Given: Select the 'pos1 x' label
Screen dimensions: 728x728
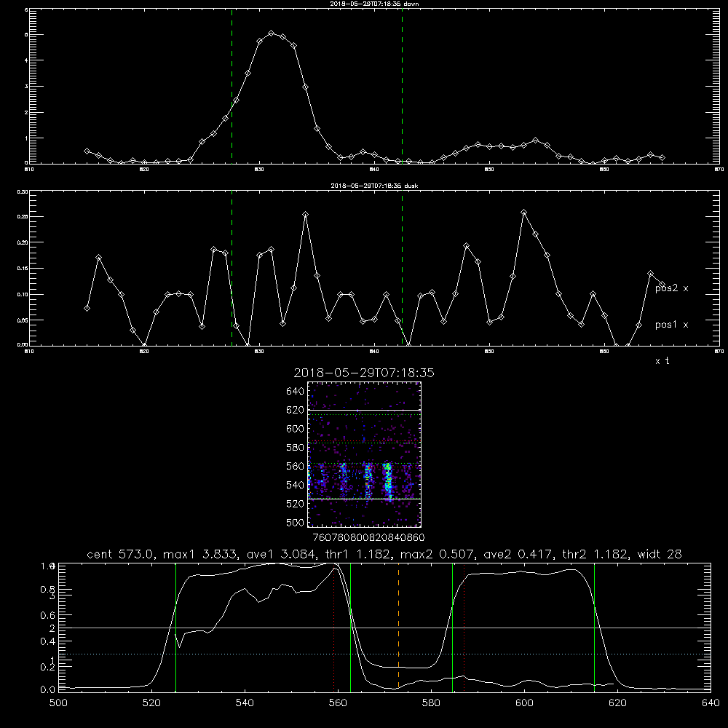Looking at the screenshot, I should pos(671,325).
